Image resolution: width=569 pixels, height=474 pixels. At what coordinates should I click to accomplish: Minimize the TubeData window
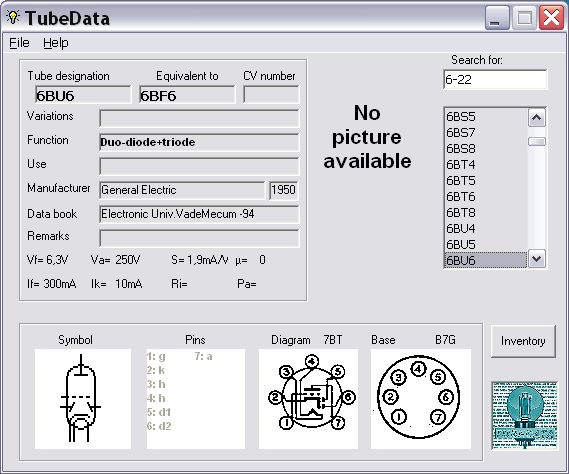497,18
